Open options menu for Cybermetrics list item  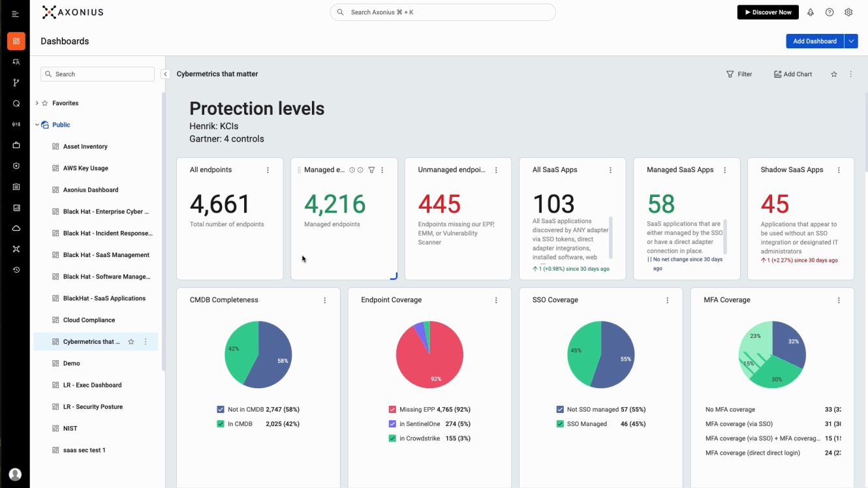pyautogui.click(x=146, y=342)
